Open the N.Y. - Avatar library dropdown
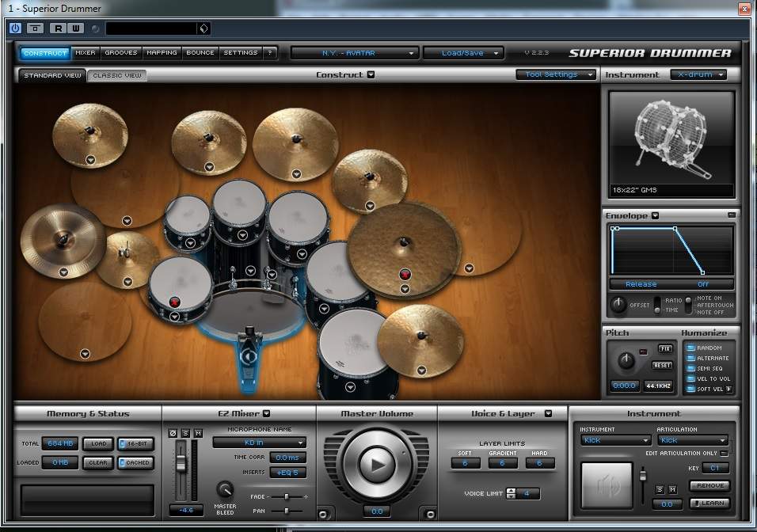 click(x=353, y=53)
